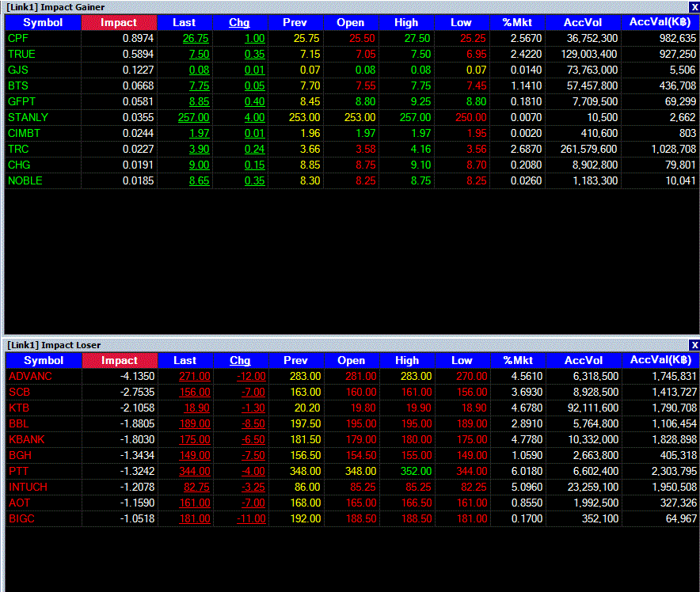This screenshot has width=700, height=592.
Task: Select the STANLY symbol
Action: [x=29, y=118]
